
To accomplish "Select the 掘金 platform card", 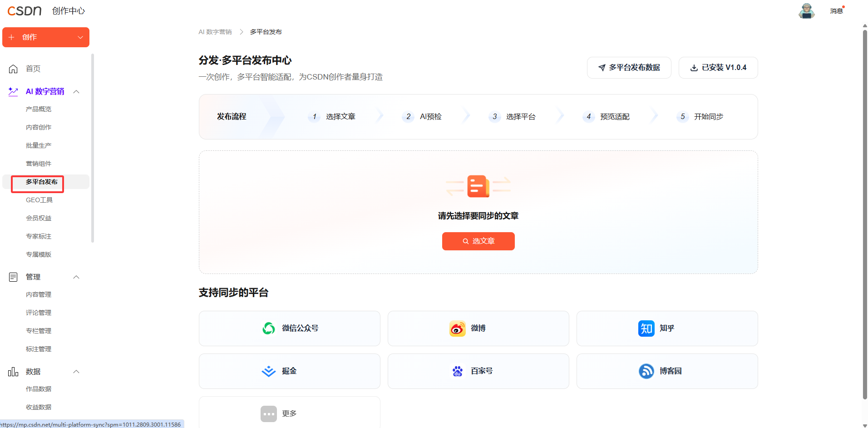I will pyautogui.click(x=290, y=371).
